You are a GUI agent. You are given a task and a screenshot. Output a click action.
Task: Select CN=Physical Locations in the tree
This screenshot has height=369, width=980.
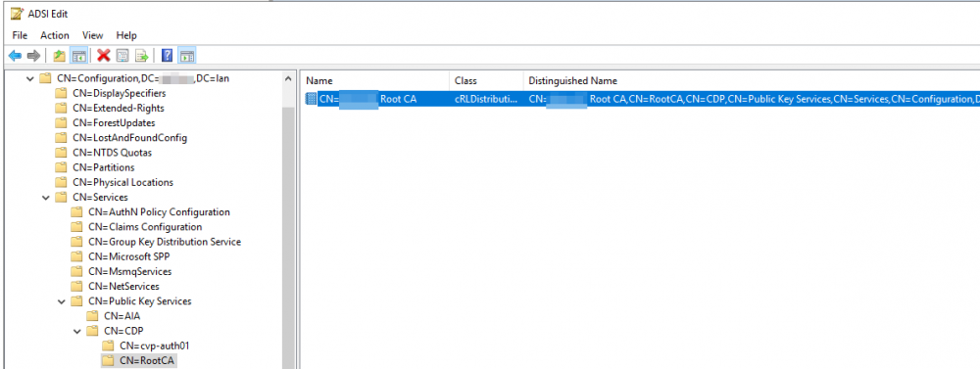122,182
